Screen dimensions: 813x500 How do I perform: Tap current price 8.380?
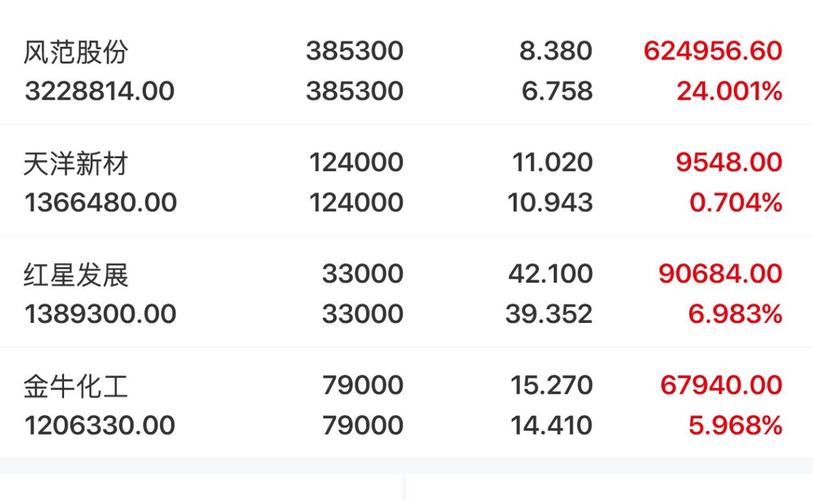(x=556, y=51)
